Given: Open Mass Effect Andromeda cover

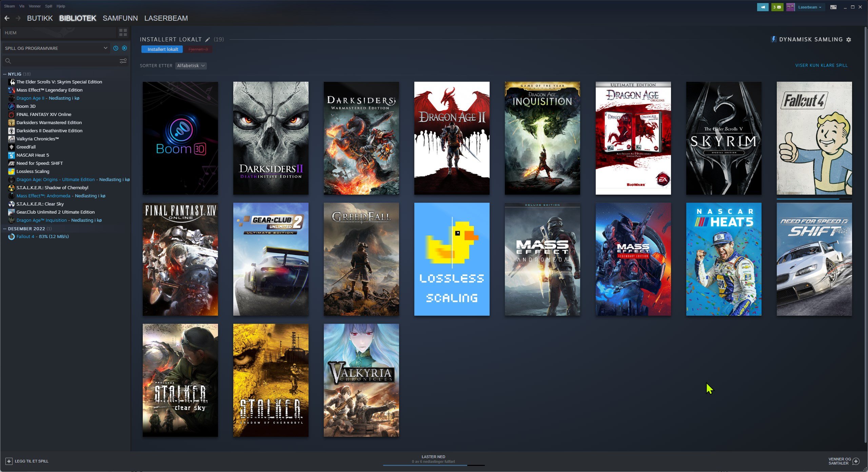Looking at the screenshot, I should (x=542, y=259).
